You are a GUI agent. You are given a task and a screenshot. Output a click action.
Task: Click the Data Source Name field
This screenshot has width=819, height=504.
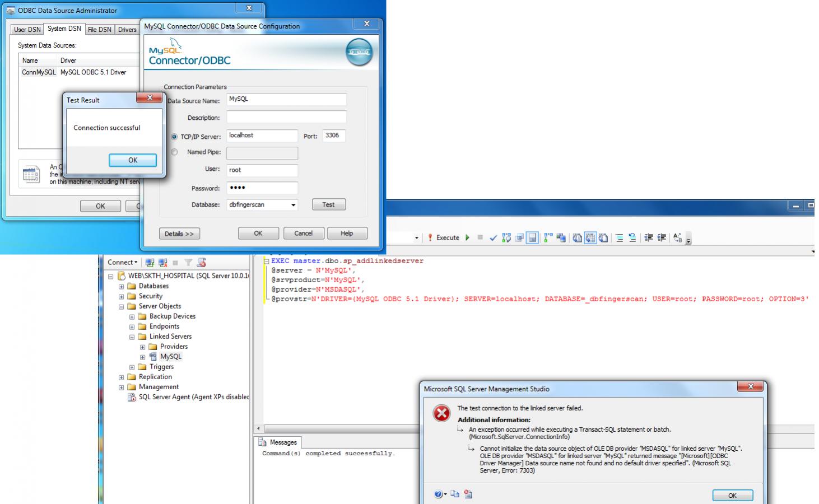[287, 99]
